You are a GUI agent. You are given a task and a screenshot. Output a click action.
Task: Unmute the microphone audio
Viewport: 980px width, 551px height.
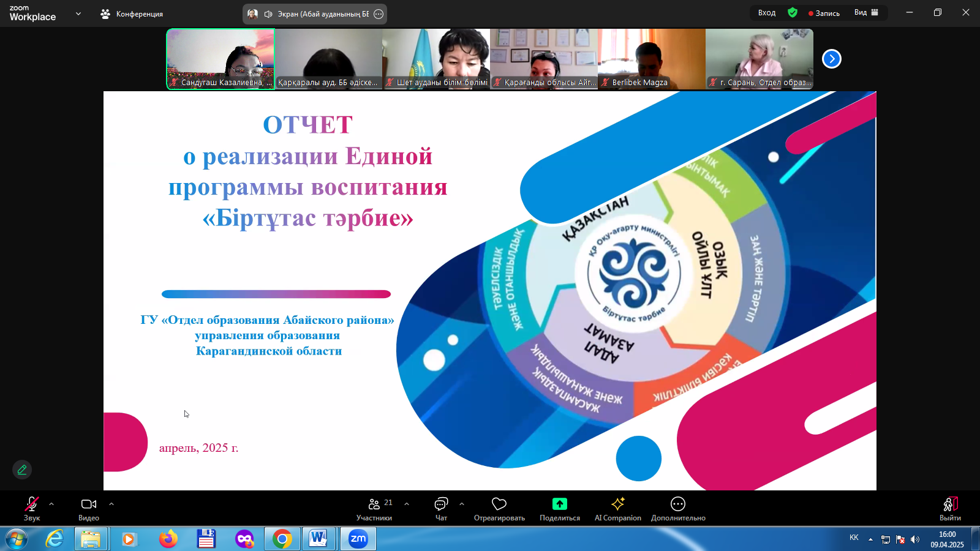[31, 508]
